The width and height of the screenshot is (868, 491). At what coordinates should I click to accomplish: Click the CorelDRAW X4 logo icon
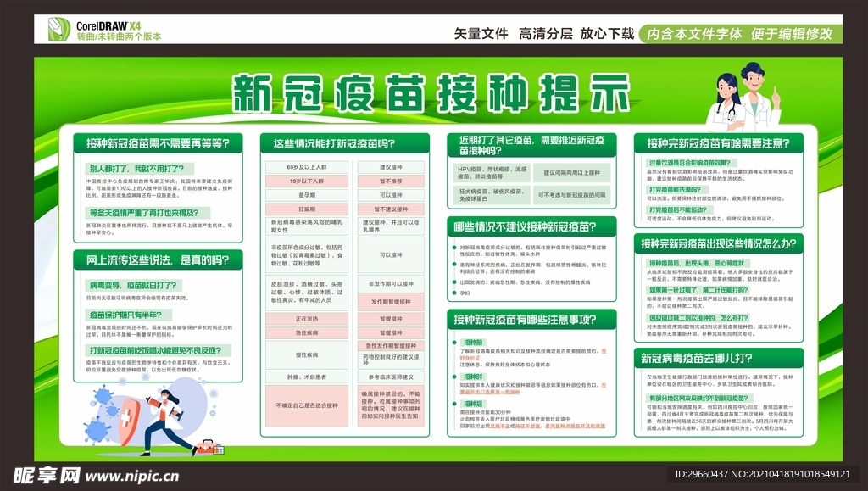pos(58,30)
